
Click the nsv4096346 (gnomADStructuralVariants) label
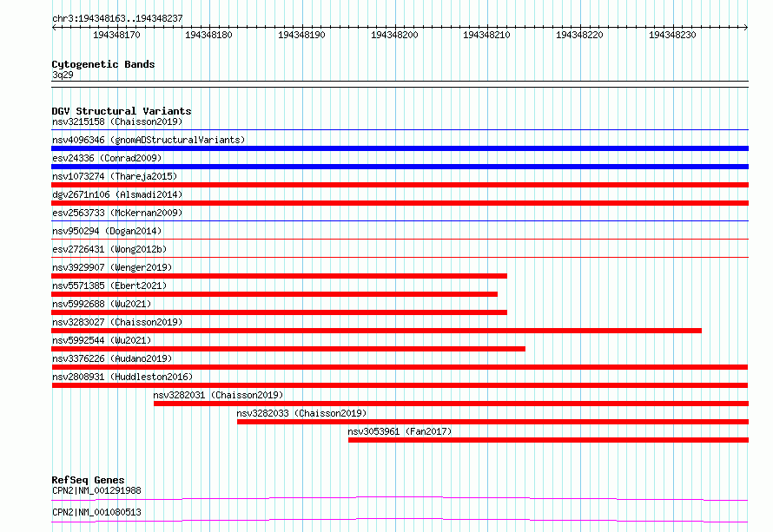pyautogui.click(x=149, y=140)
